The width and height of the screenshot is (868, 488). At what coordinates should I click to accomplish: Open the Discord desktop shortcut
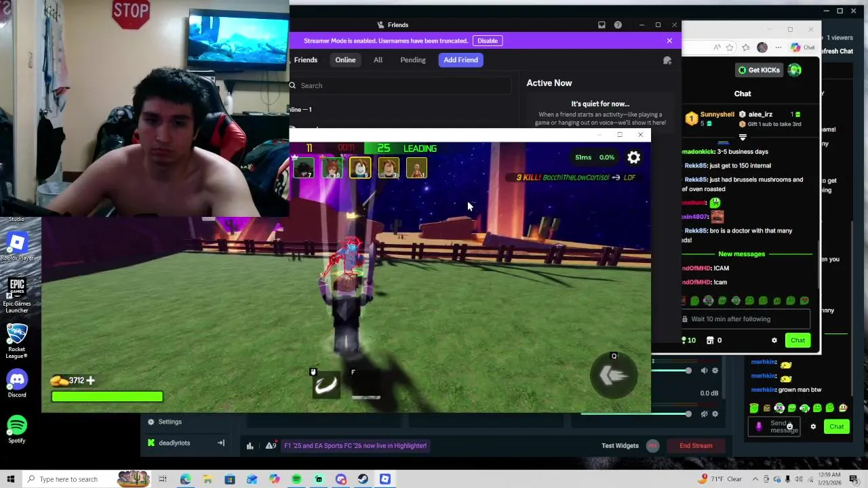17,384
